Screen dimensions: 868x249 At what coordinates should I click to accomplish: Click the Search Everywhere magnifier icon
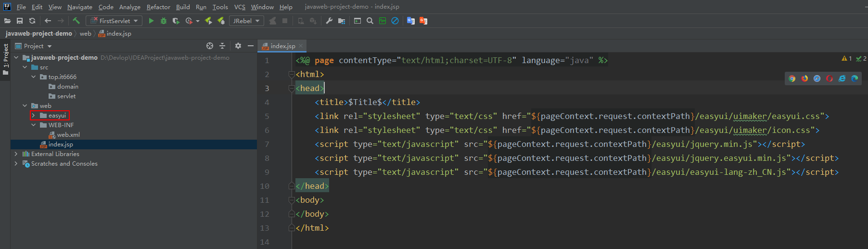(x=370, y=21)
